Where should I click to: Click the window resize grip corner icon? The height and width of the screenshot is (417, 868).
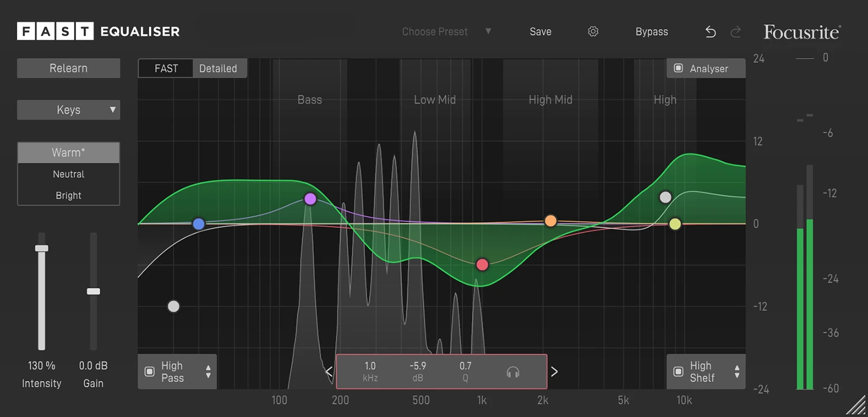[x=856, y=405]
